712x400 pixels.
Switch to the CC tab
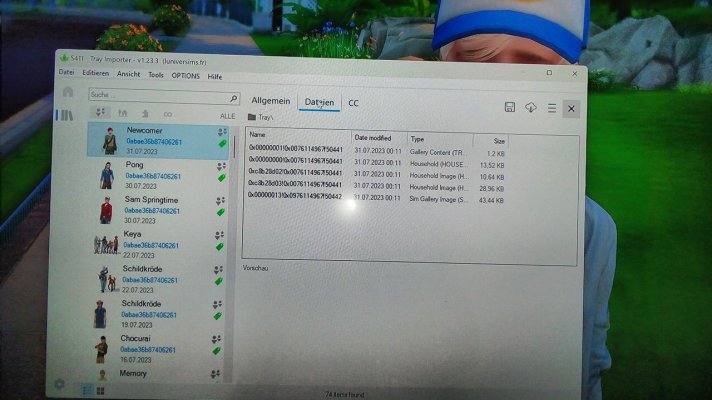coord(353,103)
